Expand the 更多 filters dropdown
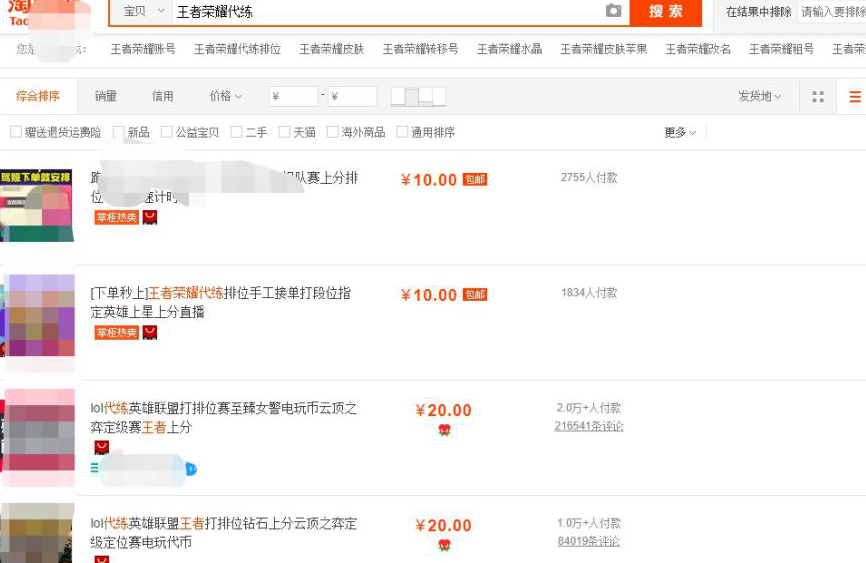The image size is (866, 563). coord(680,132)
